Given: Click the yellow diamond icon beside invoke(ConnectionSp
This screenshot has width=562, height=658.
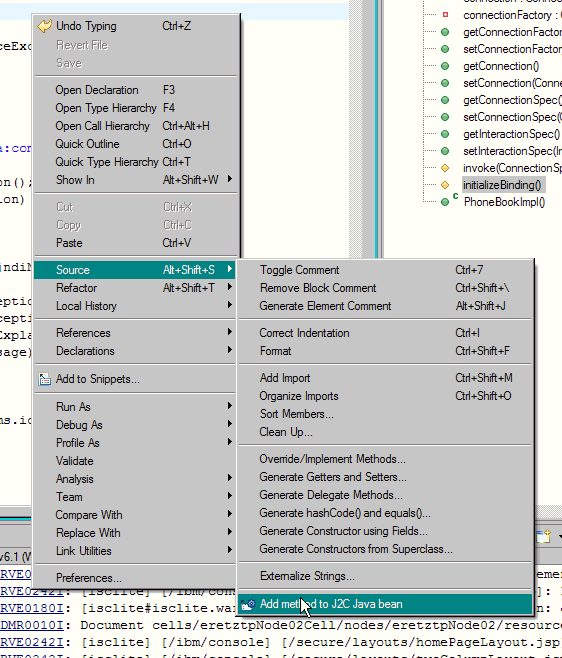Looking at the screenshot, I should [445, 168].
